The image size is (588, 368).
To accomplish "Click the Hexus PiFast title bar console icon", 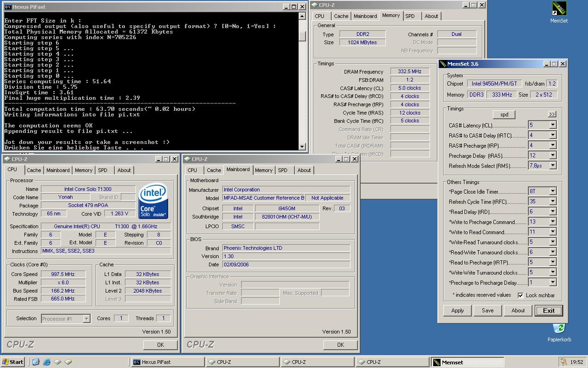I will point(8,7).
